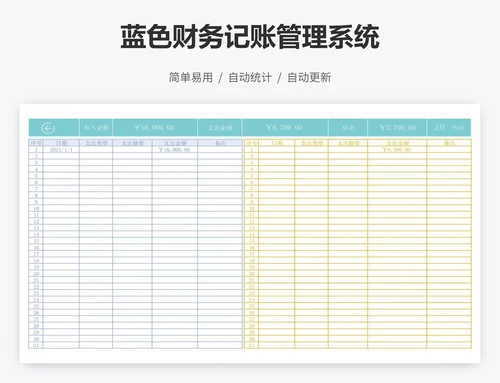Click the subtitle text 简单易用
The image size is (500, 383).
click(191, 77)
